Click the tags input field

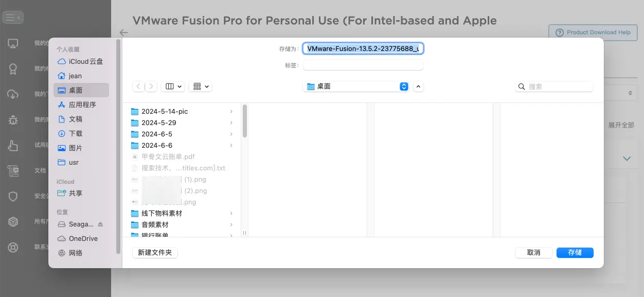click(x=363, y=65)
